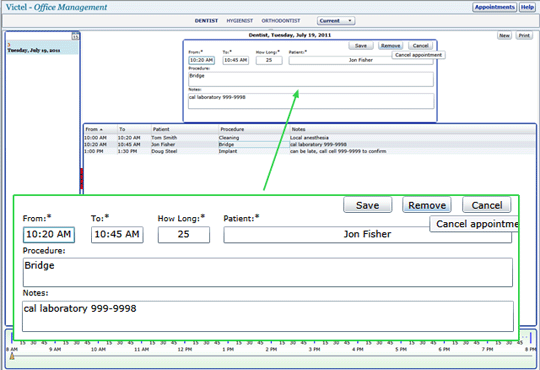
Task: Open the Current dropdown
Action: tap(336, 21)
